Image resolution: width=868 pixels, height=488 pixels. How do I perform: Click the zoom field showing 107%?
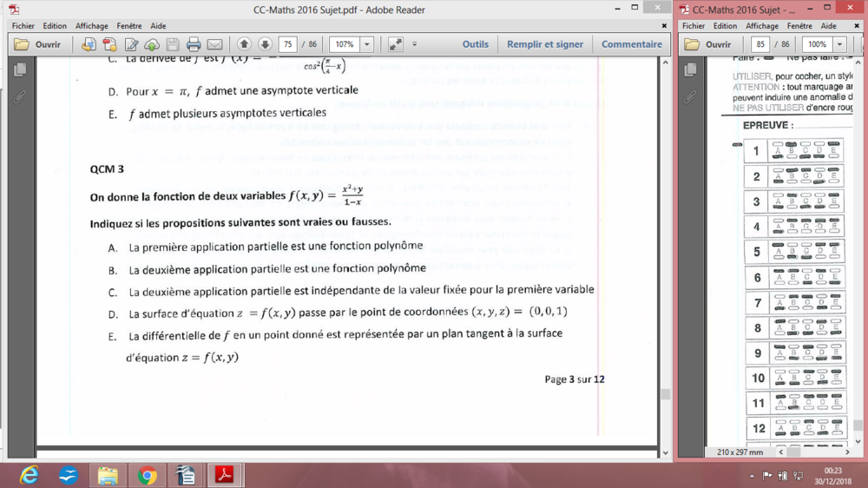(345, 44)
